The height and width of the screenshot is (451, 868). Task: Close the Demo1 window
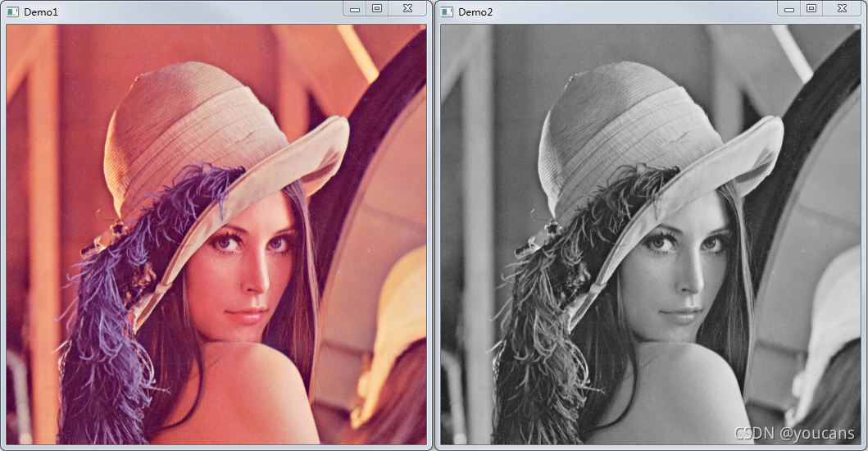click(407, 8)
